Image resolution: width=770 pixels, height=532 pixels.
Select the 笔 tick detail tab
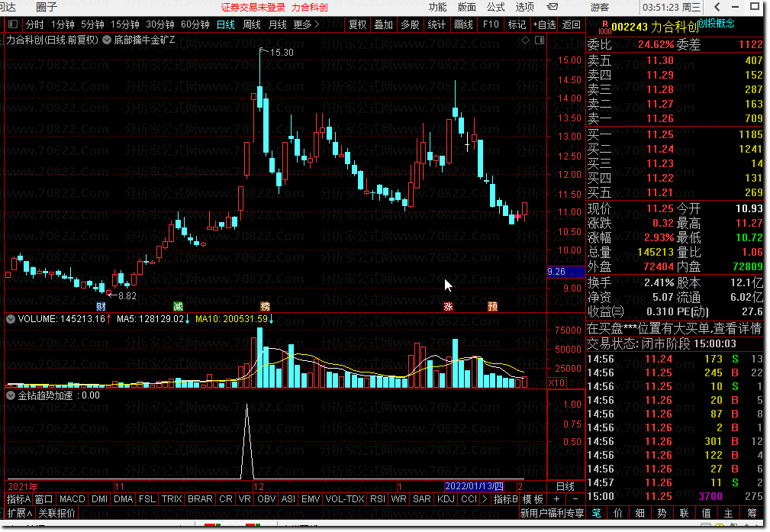coord(596,513)
